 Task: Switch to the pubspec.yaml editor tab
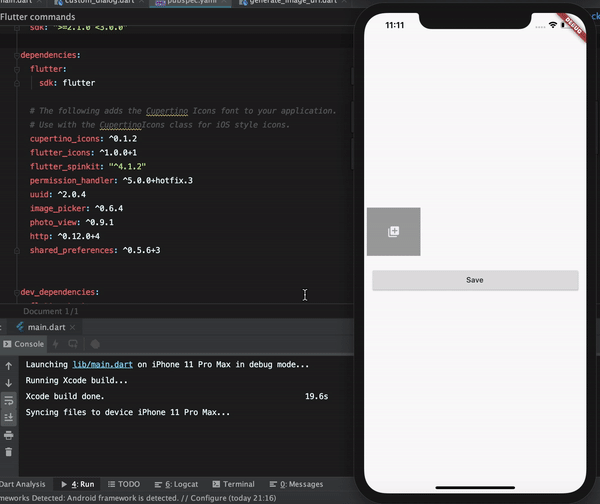point(190,2)
